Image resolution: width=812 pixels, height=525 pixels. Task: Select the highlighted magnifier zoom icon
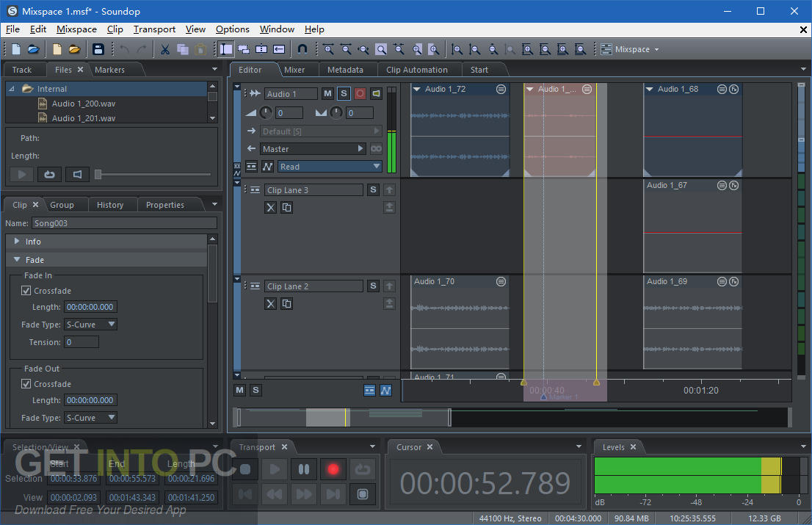pos(380,49)
